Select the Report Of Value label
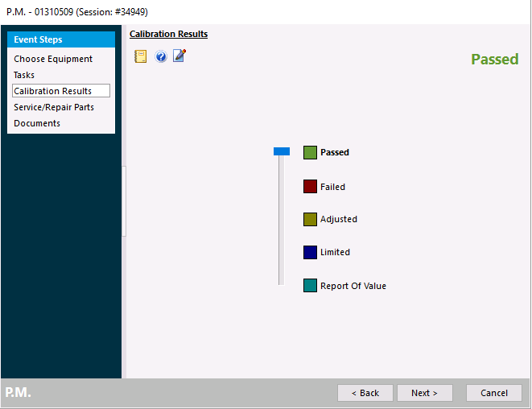532x409 pixels. (353, 286)
